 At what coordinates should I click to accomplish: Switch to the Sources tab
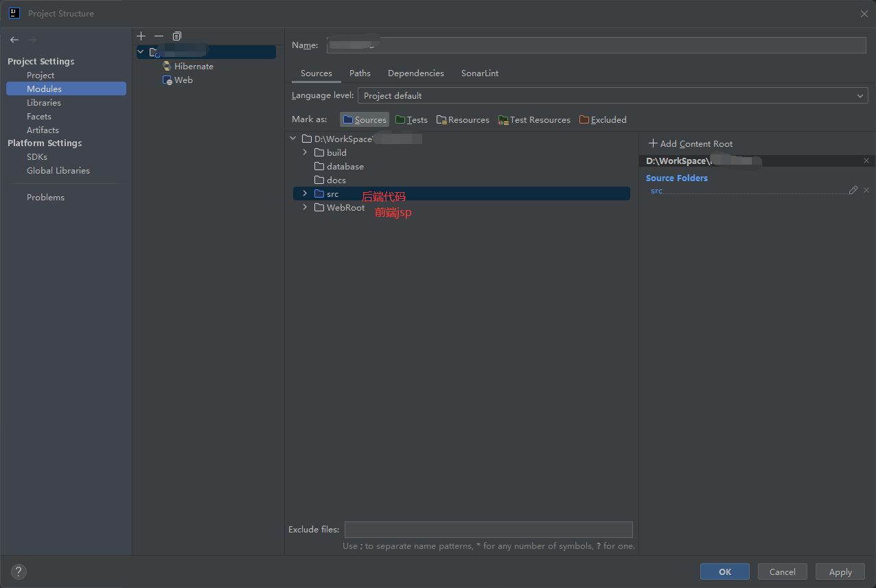pyautogui.click(x=316, y=73)
